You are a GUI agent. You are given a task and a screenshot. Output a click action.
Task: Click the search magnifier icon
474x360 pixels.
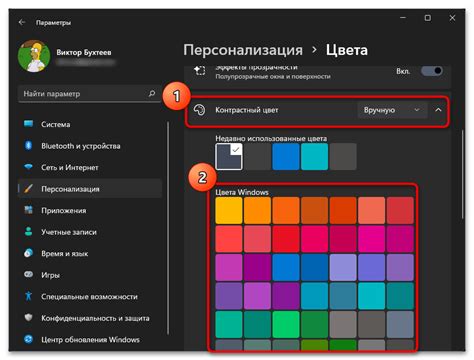click(152, 94)
